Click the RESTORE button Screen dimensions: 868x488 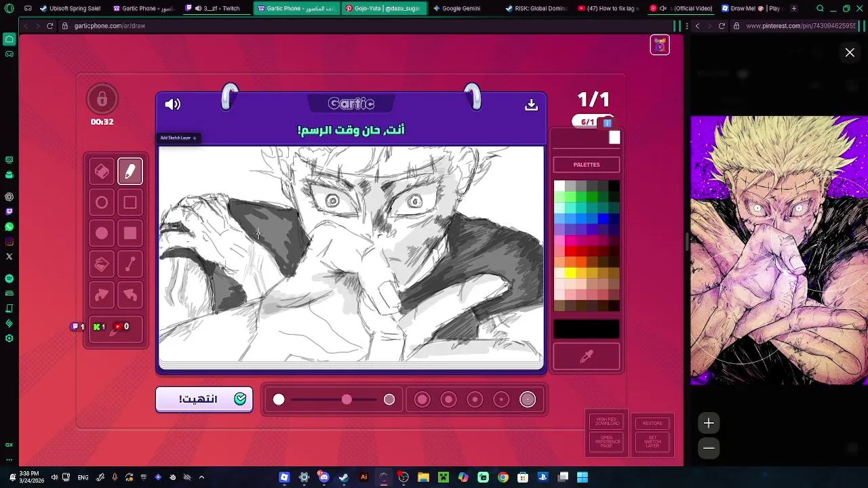[652, 423]
